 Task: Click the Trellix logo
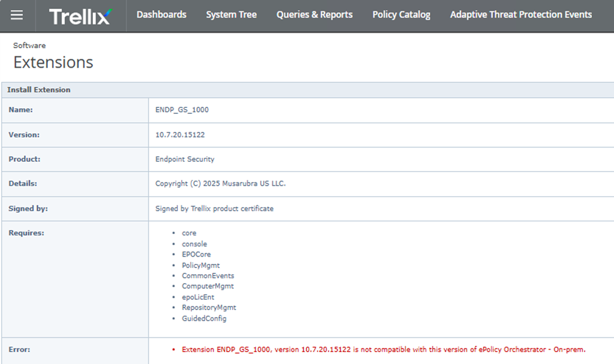(80, 16)
